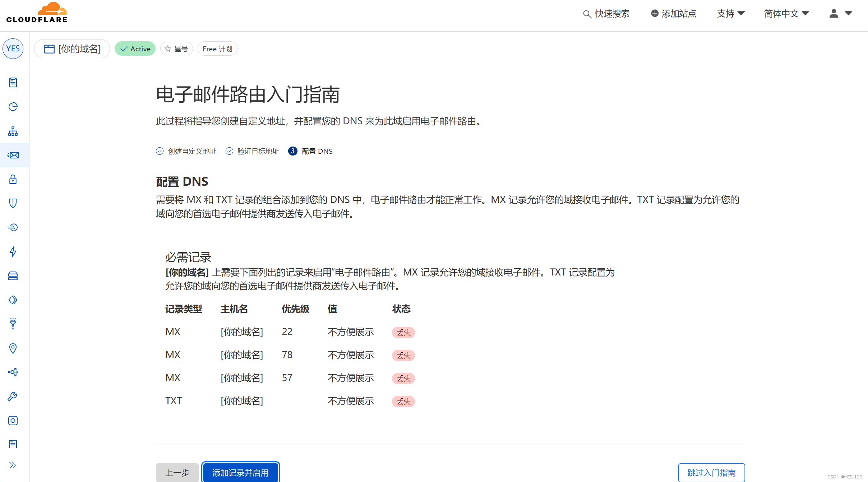The width and height of the screenshot is (868, 482).
Task: Click the 添加记录并启用 button
Action: [240, 473]
